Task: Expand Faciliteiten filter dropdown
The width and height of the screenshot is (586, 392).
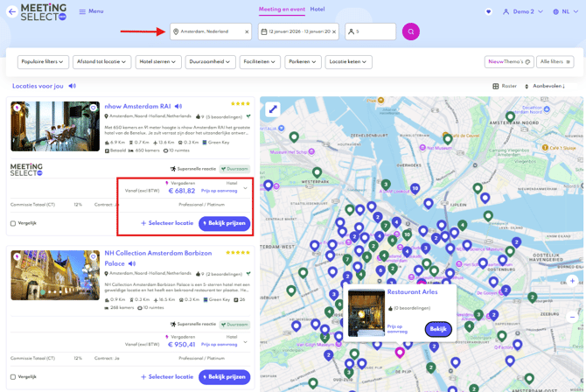Action: point(260,62)
